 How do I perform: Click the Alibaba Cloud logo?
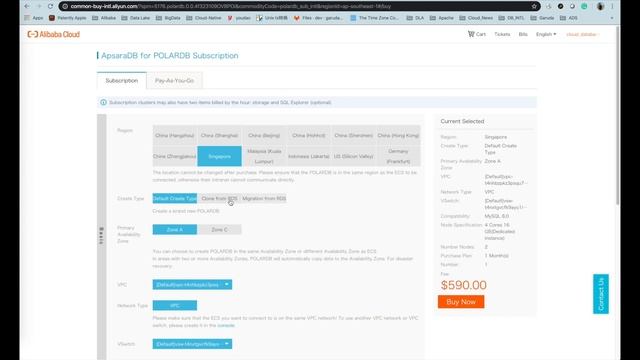click(x=53, y=34)
